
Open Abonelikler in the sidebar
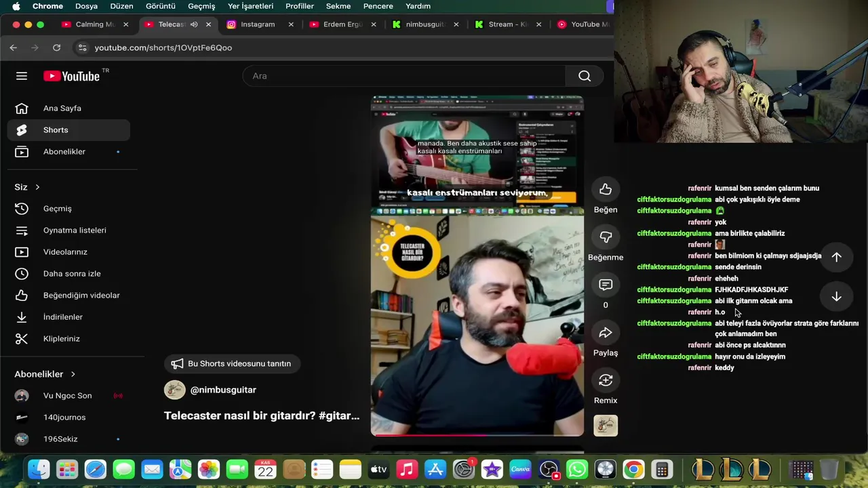tap(68, 152)
